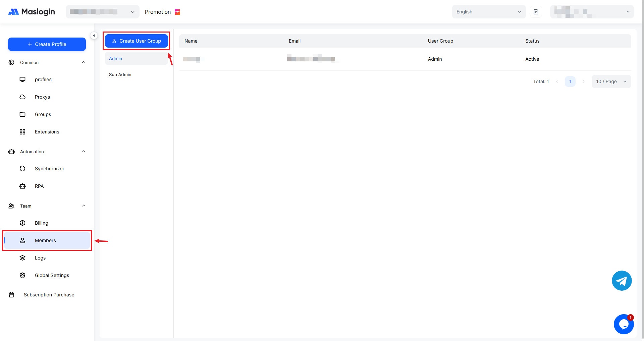Go to pagination page 1
The image size is (644, 341).
click(570, 81)
